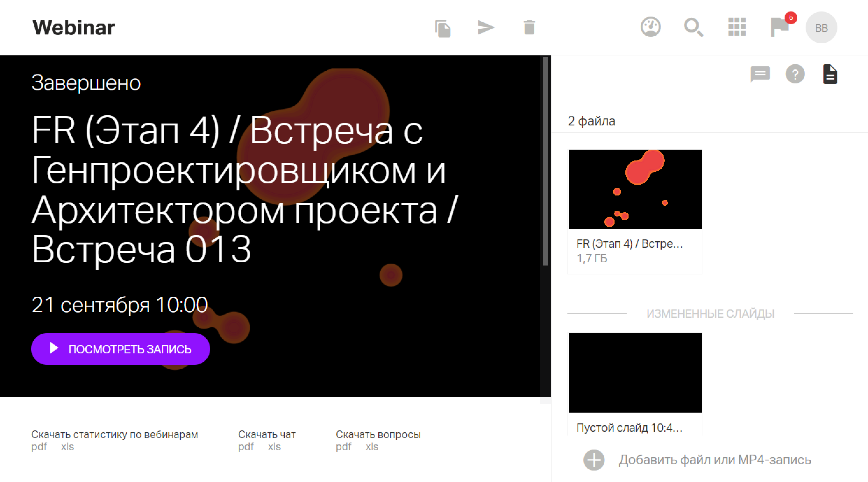Image resolution: width=868 pixels, height=482 pixels.
Task: Switch to the questions panel tab
Action: [795, 74]
